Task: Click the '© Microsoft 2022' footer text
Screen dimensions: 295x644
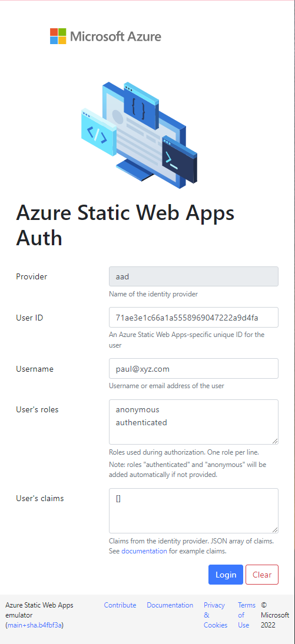Action: [x=275, y=615]
